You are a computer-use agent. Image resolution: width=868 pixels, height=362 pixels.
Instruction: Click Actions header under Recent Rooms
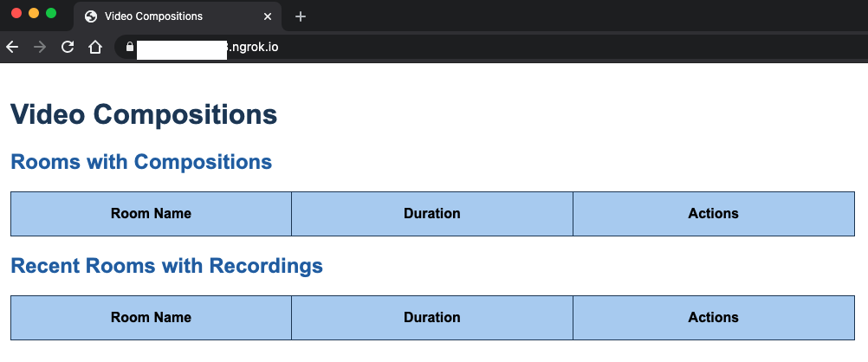tap(713, 318)
